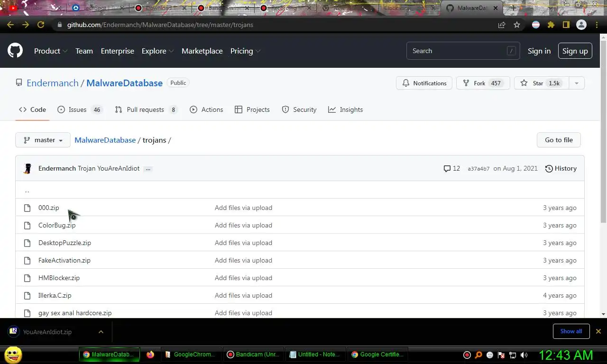Click the Sign up button
The image size is (607, 364).
point(575,51)
